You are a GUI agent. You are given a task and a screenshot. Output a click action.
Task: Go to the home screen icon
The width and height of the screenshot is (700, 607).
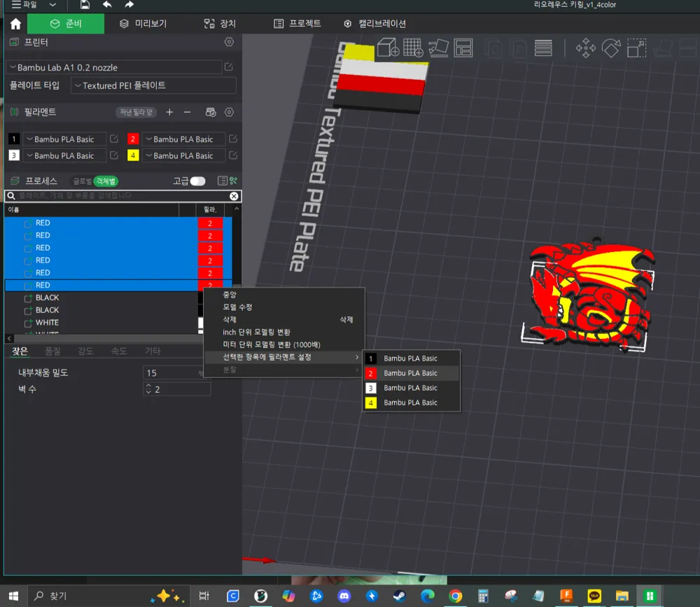coord(15,24)
